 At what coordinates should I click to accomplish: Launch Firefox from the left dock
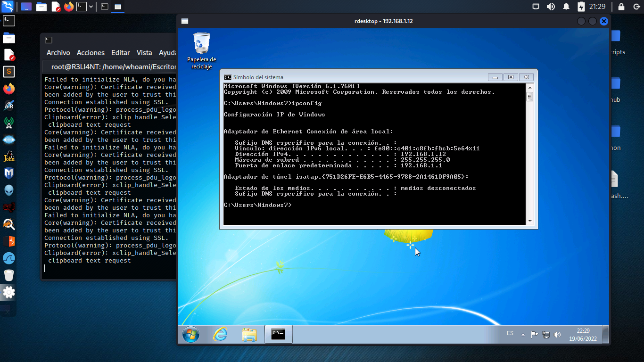[9, 89]
